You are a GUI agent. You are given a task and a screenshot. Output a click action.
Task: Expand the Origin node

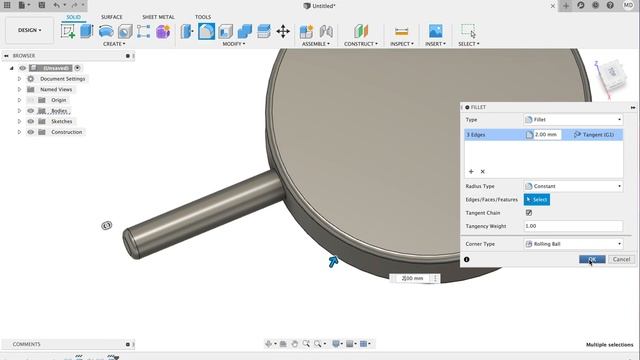coord(19,100)
